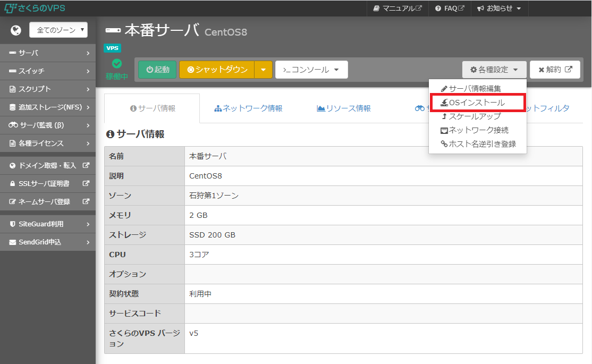Click the SiteGuard利用 shield icon
The height and width of the screenshot is (364, 592).
point(13,224)
